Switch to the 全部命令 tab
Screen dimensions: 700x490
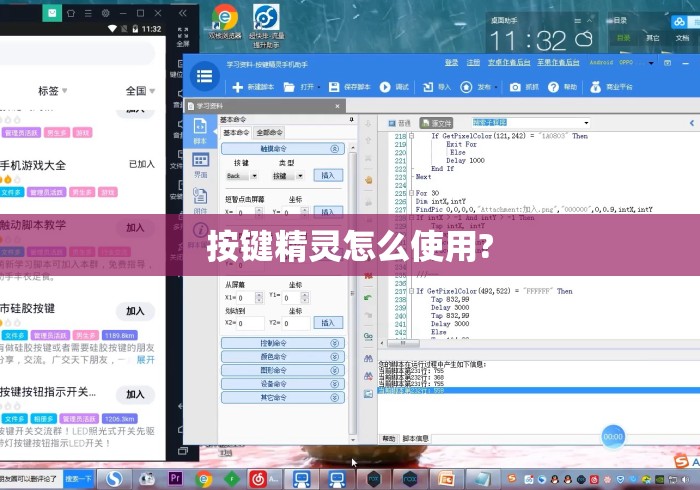(x=270, y=133)
